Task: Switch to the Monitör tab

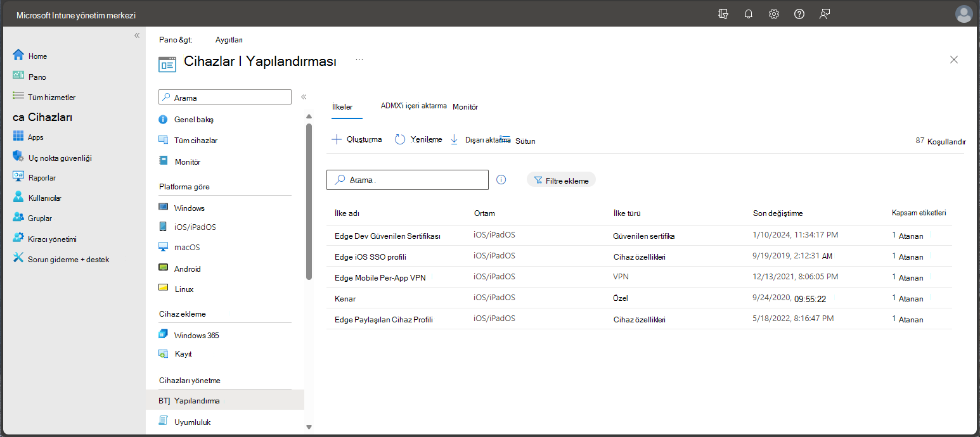Action: [x=465, y=107]
